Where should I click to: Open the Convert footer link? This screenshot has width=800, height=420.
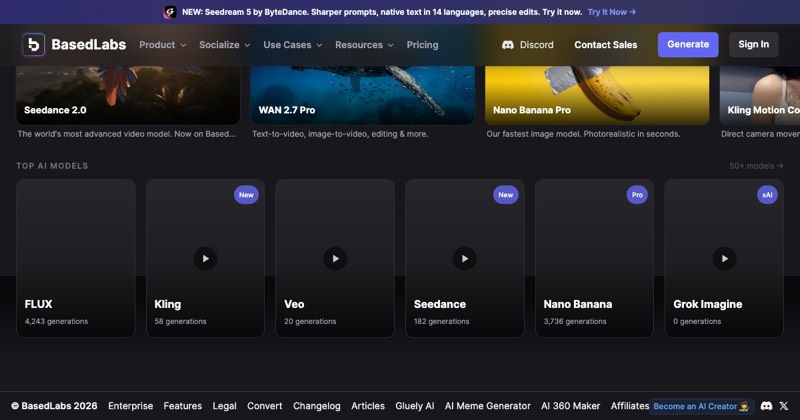(x=264, y=406)
